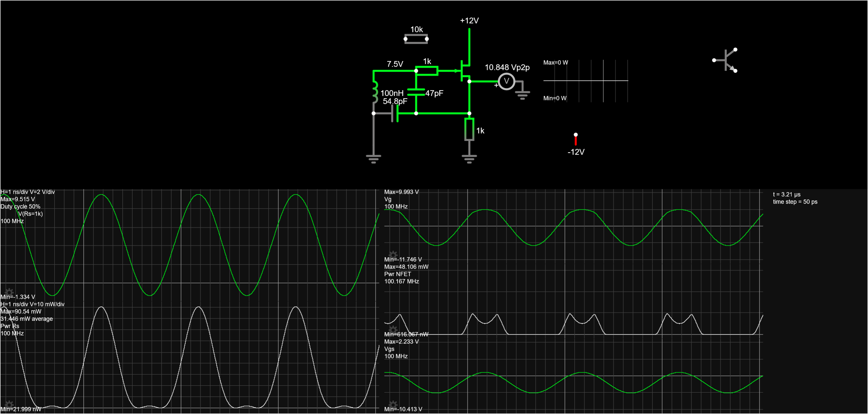This screenshot has height=414, width=868.
Task: Click the 'Max=0 W' embedded scope label
Action: pos(556,63)
